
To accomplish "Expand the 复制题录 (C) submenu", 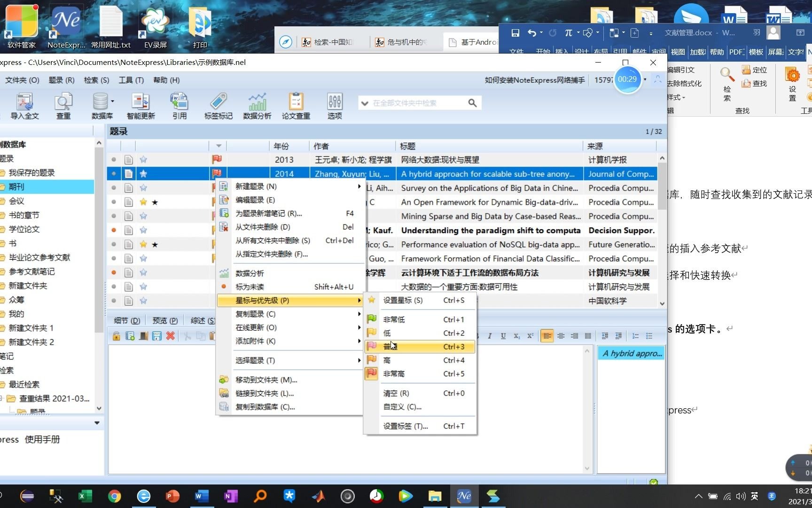I will pos(290,314).
